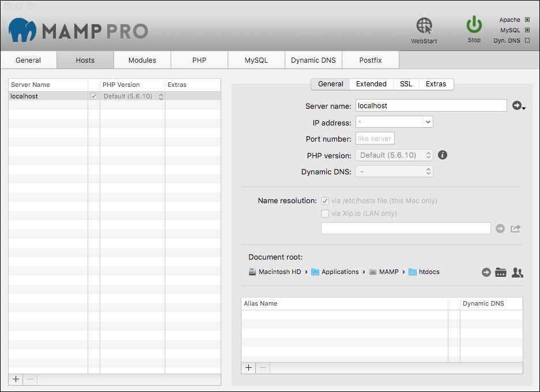This screenshot has width=540, height=392.
Task: Click the arrow icon beside Server name
Action: click(519, 105)
